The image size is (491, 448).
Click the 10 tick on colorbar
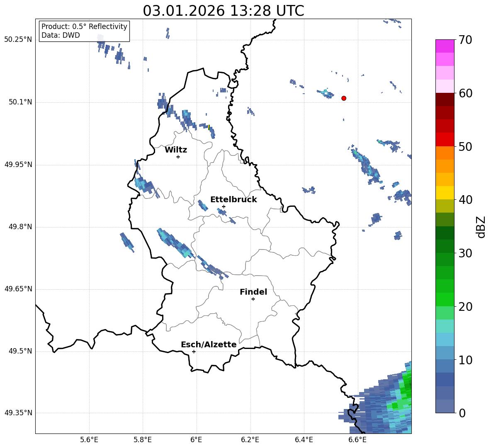465,360
